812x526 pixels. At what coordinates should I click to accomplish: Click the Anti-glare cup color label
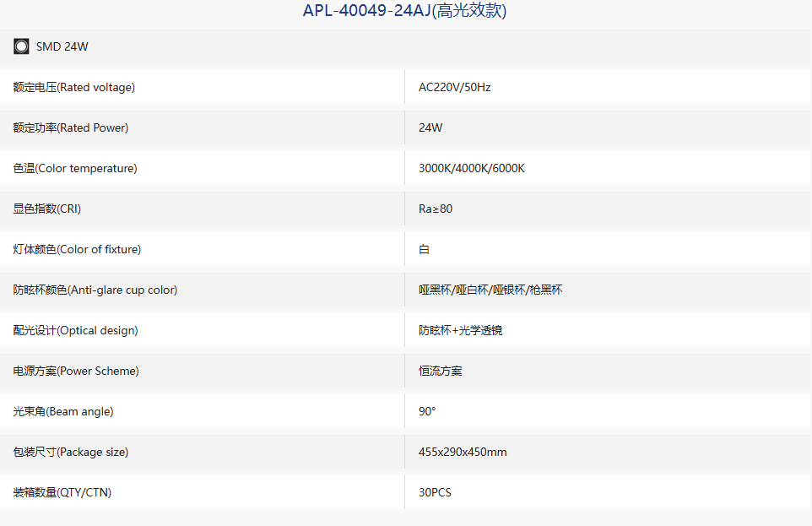pos(95,290)
